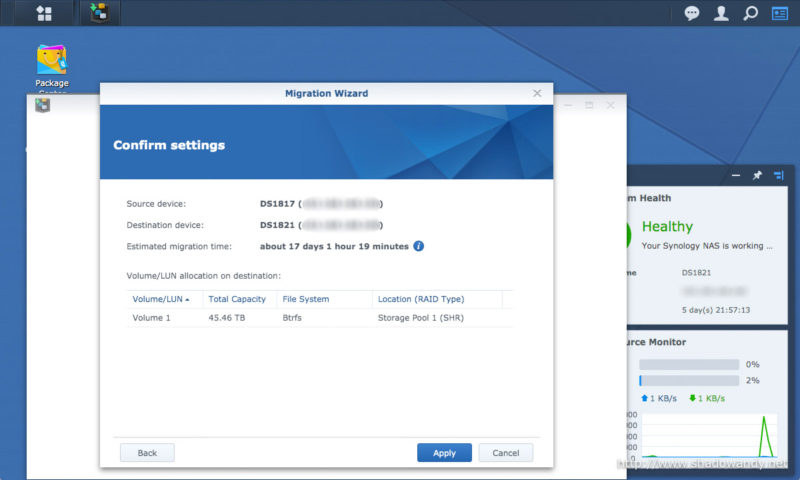This screenshot has width=800, height=480.
Task: Cancel the migration wizard
Action: [x=506, y=453]
